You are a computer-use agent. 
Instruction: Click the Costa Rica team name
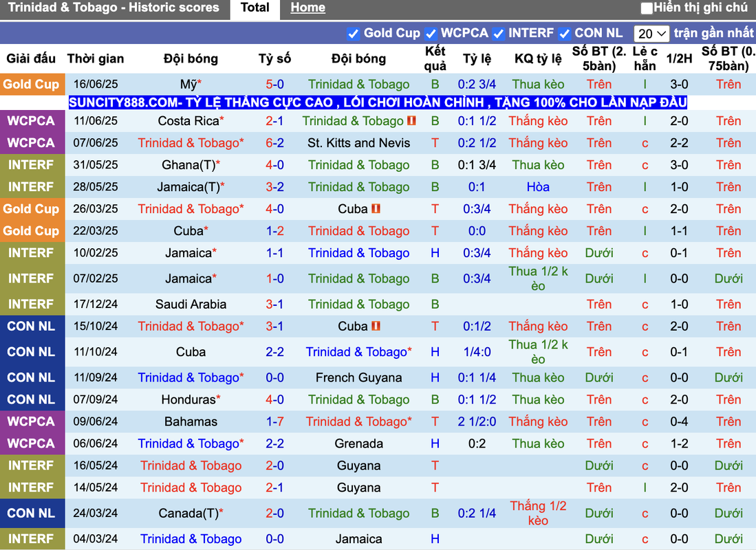(x=188, y=121)
